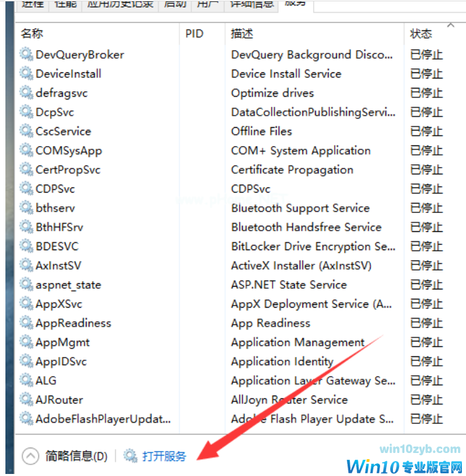The width and height of the screenshot is (466, 476).
Task: Click BitLocker Drive Encryption description
Action: tap(313, 247)
